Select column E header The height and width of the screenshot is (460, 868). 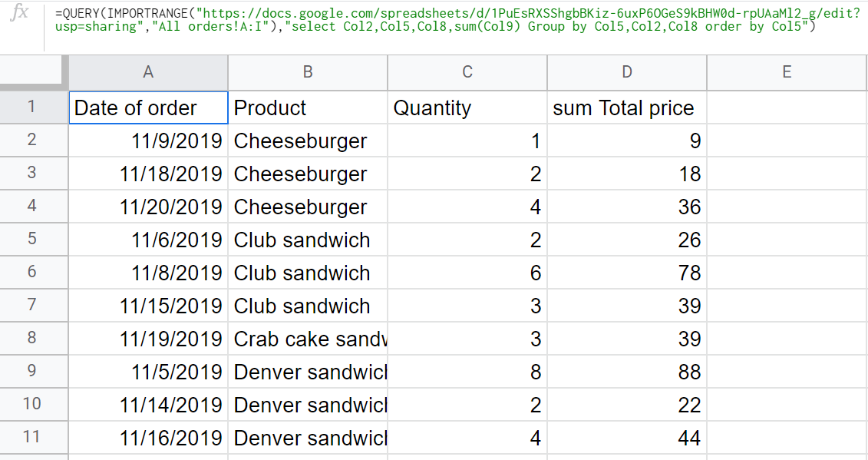787,72
